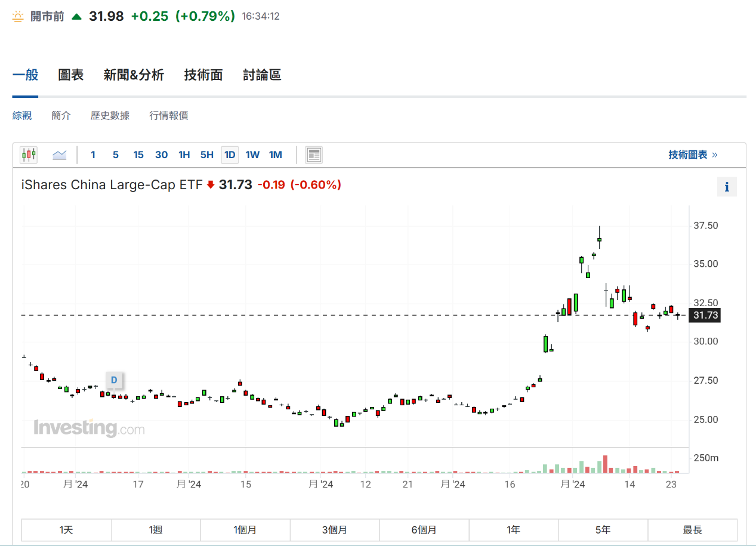Viewport: 756px width, 546px height.
Task: Open the chart info 'i' icon
Action: 727,187
